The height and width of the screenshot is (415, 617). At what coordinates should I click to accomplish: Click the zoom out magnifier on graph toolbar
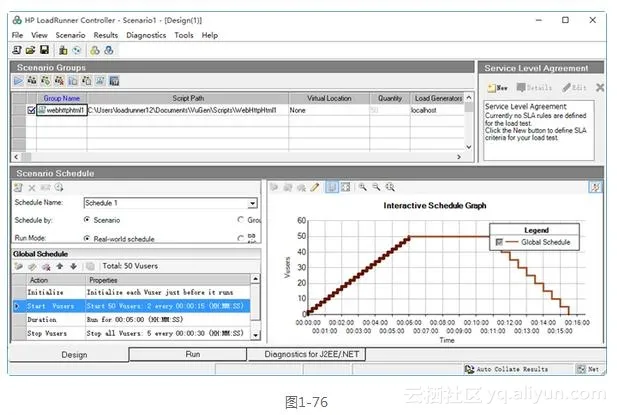[x=377, y=187]
